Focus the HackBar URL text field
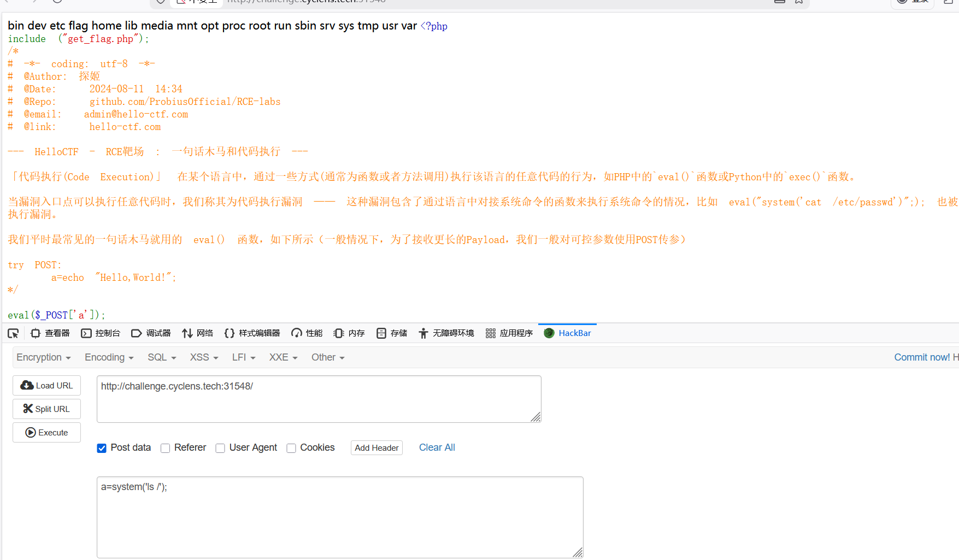959x560 pixels. (x=319, y=399)
